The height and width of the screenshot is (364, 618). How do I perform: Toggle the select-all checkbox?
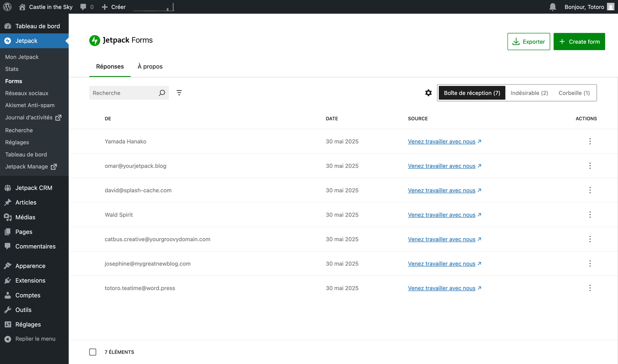(93, 352)
